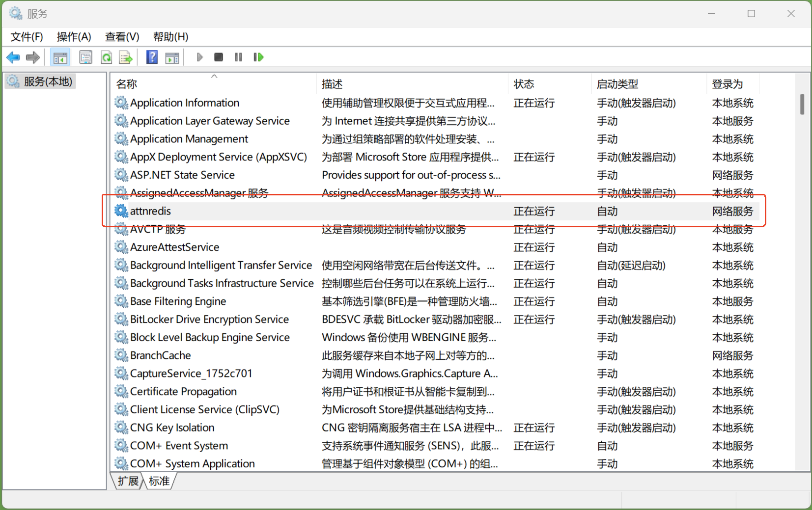Select Application Layer Gateway Service row
The image size is (812, 510).
210,121
